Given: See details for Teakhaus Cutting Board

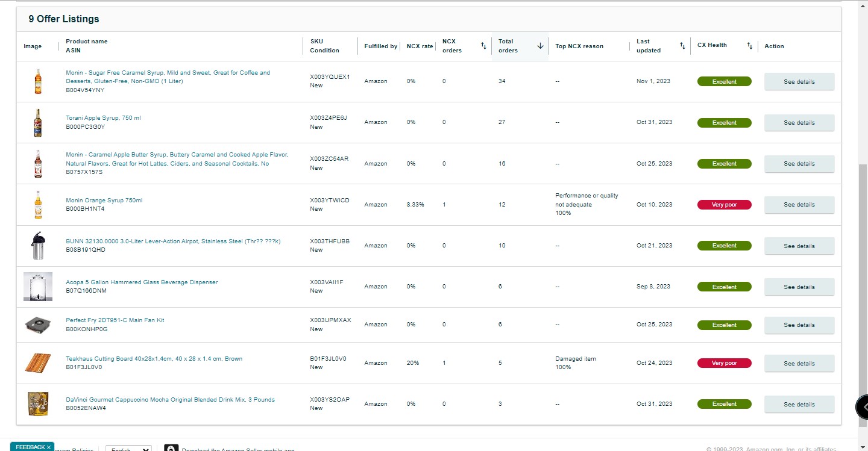Looking at the screenshot, I should (799, 364).
